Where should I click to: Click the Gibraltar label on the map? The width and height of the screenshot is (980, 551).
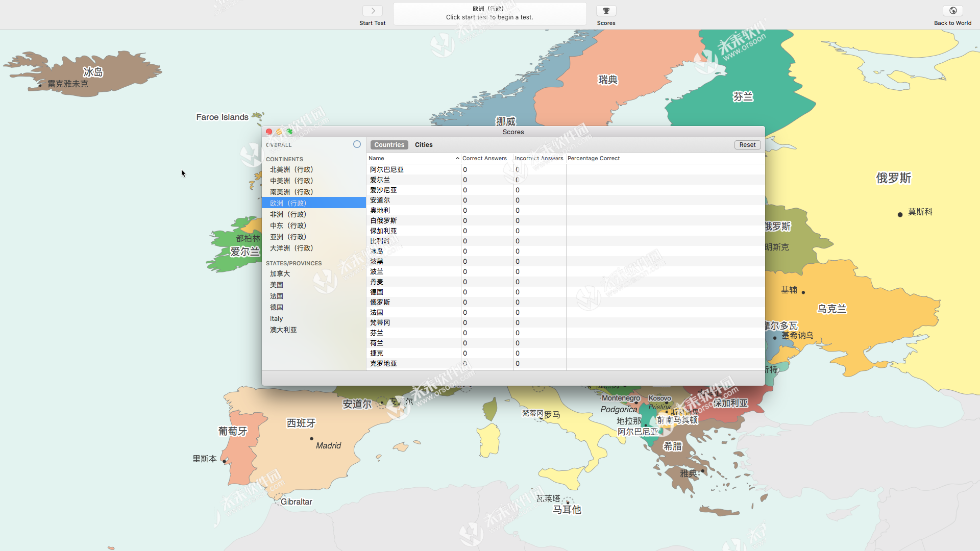pyautogui.click(x=296, y=502)
